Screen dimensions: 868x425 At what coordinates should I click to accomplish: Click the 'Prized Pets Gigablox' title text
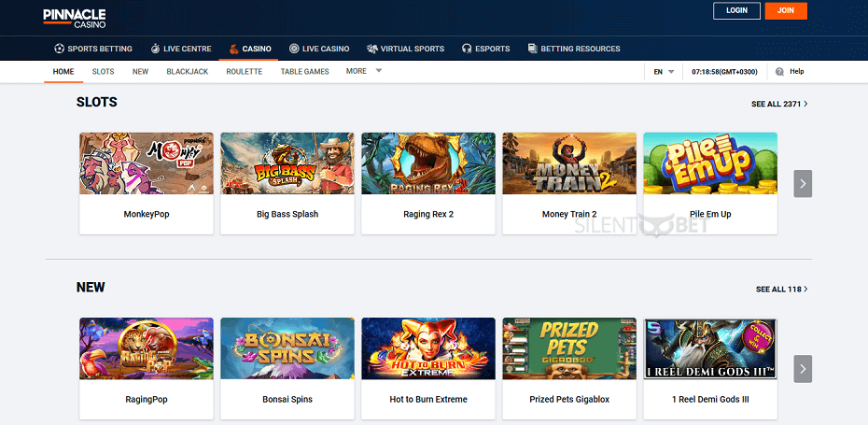point(569,399)
